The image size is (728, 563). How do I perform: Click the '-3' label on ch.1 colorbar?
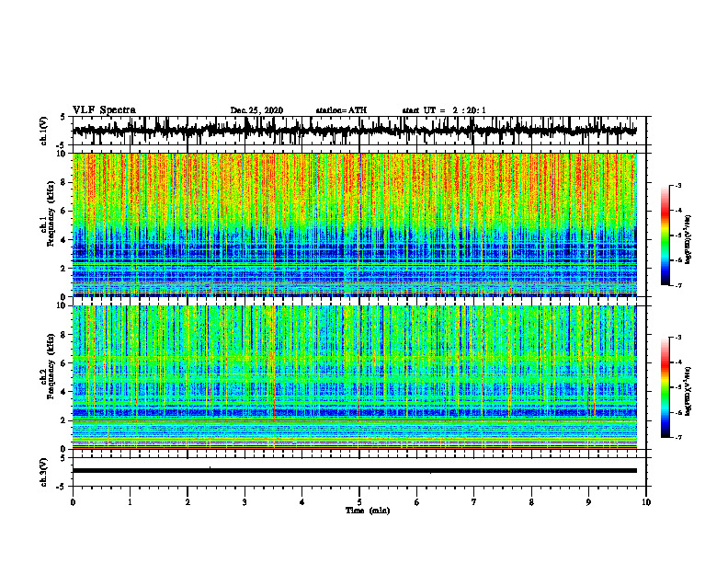678,186
